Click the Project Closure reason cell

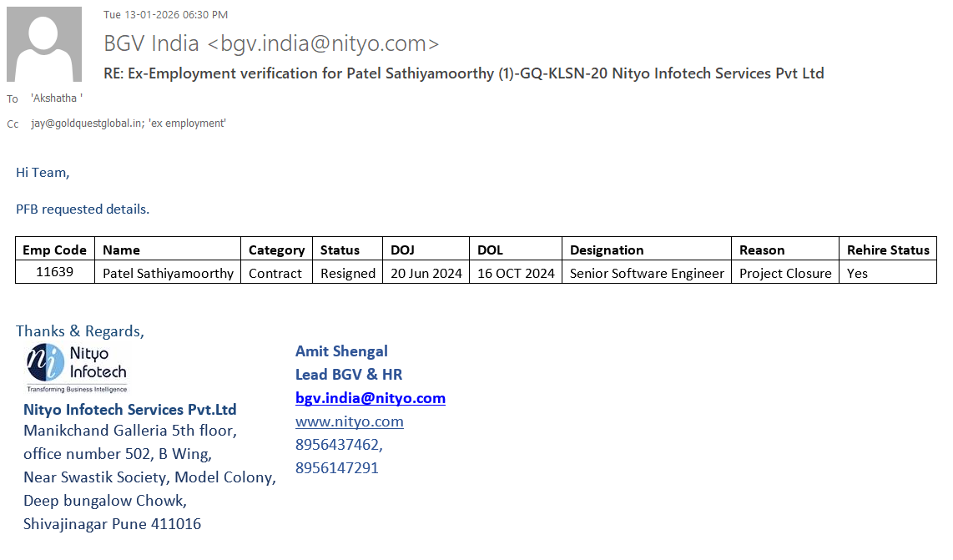(x=785, y=273)
